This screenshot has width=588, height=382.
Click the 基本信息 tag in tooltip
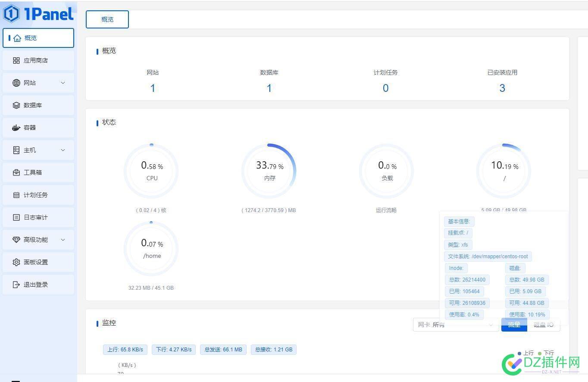coord(459,221)
